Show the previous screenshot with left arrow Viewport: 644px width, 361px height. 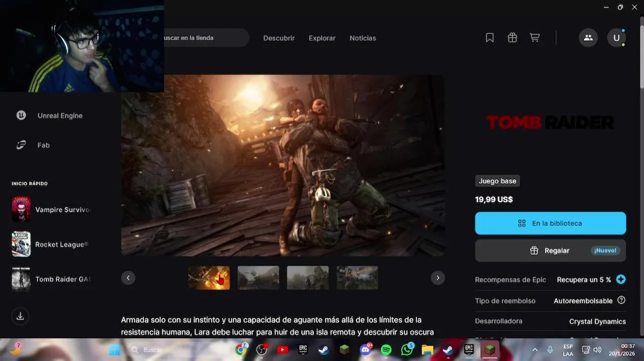[128, 278]
